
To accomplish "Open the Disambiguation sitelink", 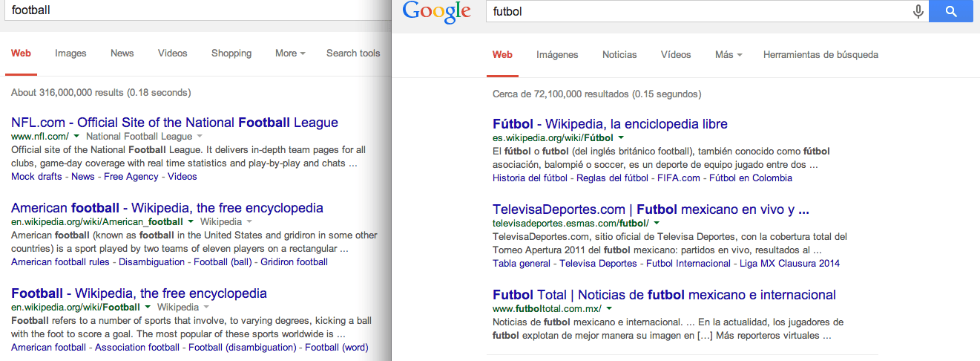I will coord(151,262).
